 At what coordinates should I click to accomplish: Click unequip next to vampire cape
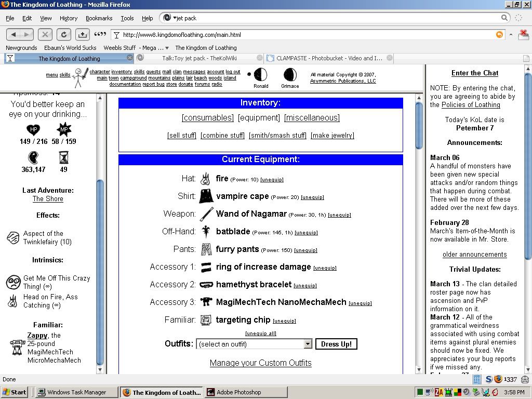[x=312, y=197]
